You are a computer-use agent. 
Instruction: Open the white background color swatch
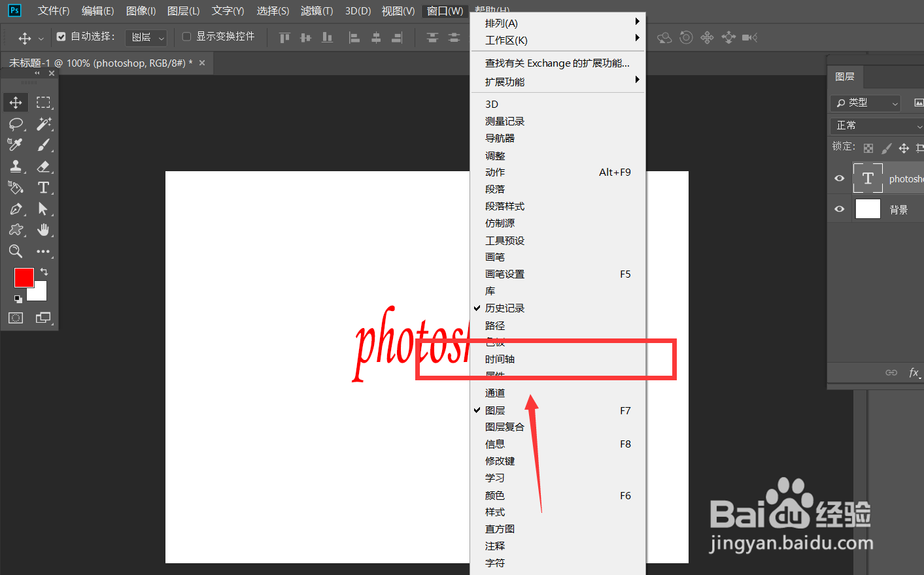tap(39, 294)
